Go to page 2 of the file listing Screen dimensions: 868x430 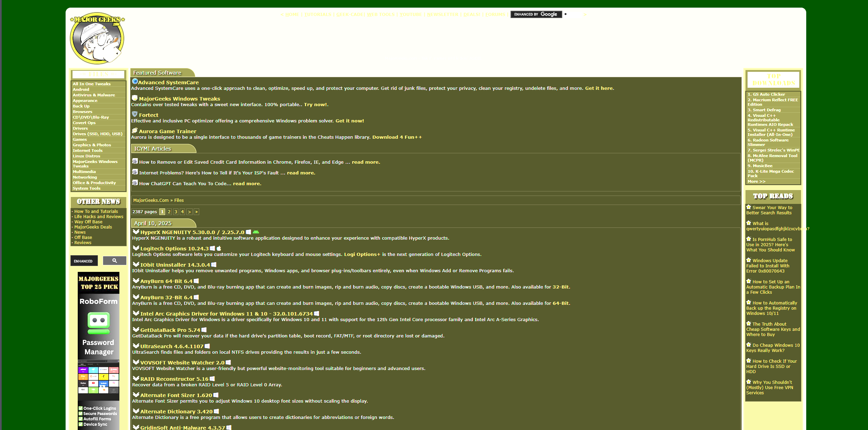coord(169,212)
